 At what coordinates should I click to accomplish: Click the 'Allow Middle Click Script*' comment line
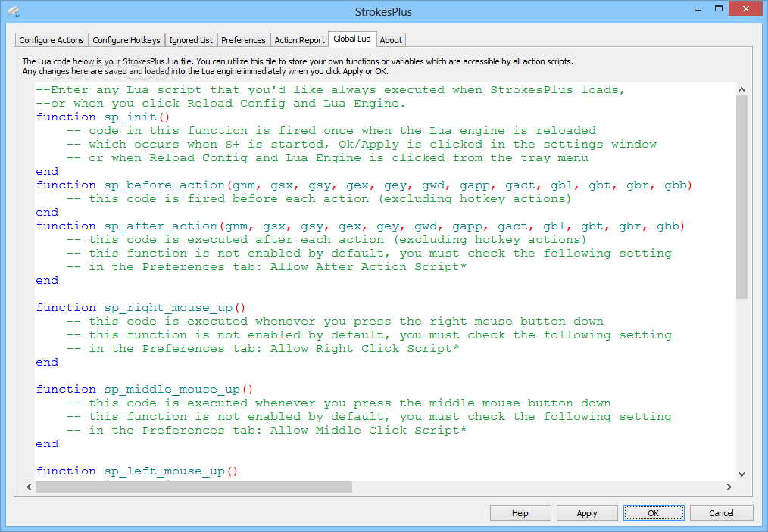(267, 430)
